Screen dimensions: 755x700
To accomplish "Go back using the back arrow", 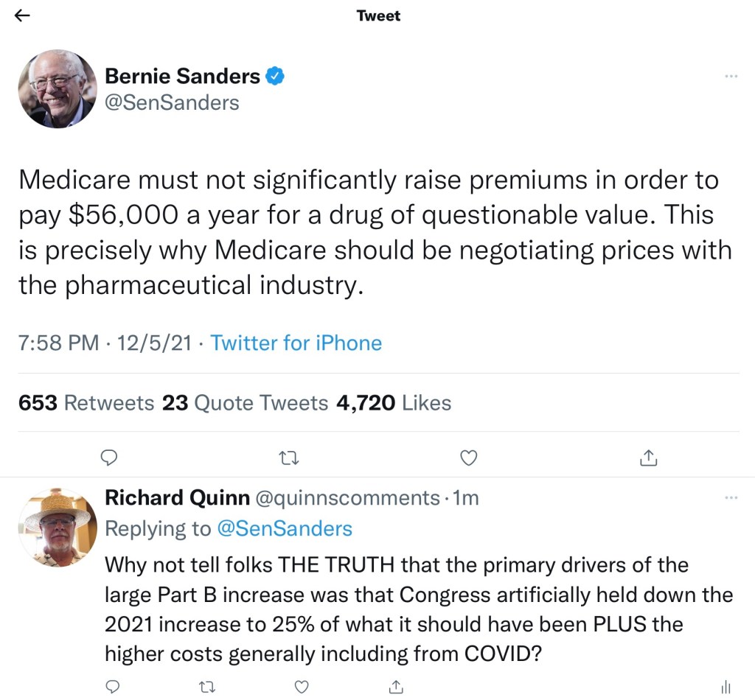I will (23, 15).
